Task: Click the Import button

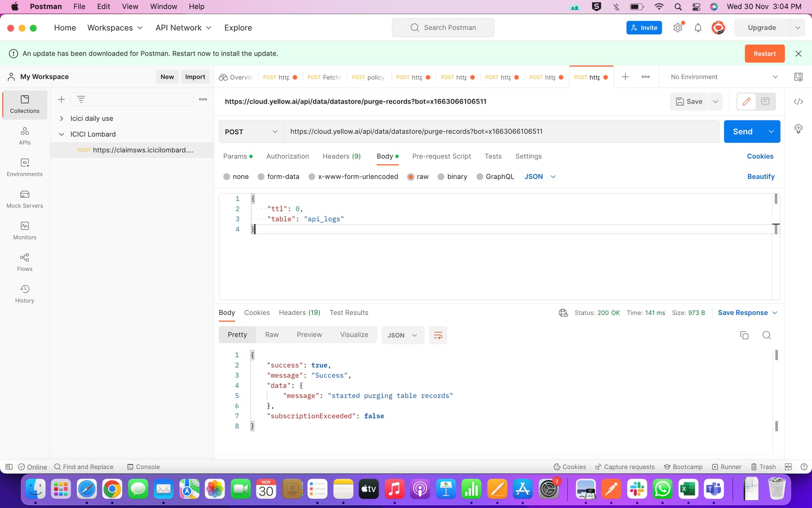Action: click(195, 77)
